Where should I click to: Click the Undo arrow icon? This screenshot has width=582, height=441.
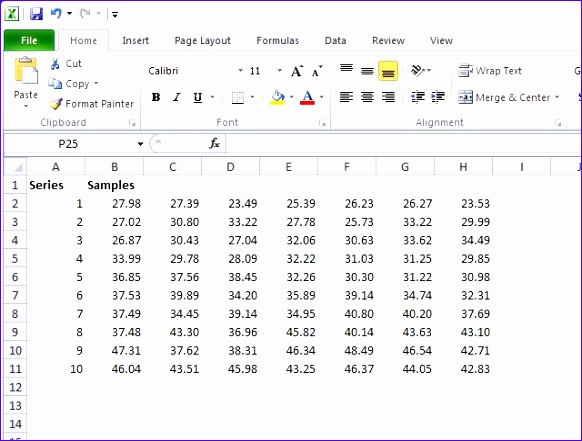click(56, 14)
